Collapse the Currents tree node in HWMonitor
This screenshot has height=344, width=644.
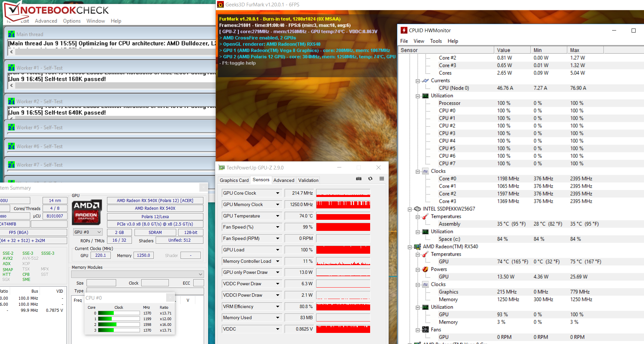click(417, 81)
